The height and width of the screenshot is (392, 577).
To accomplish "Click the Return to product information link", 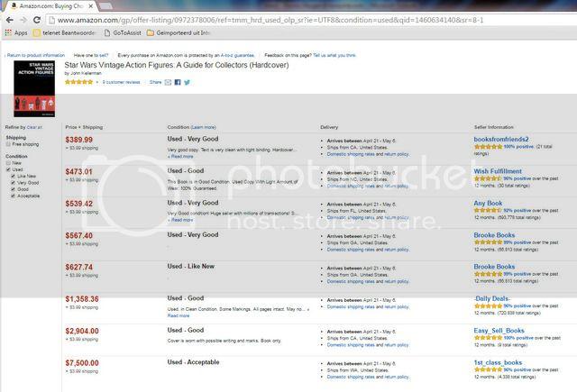I will [x=35, y=55].
